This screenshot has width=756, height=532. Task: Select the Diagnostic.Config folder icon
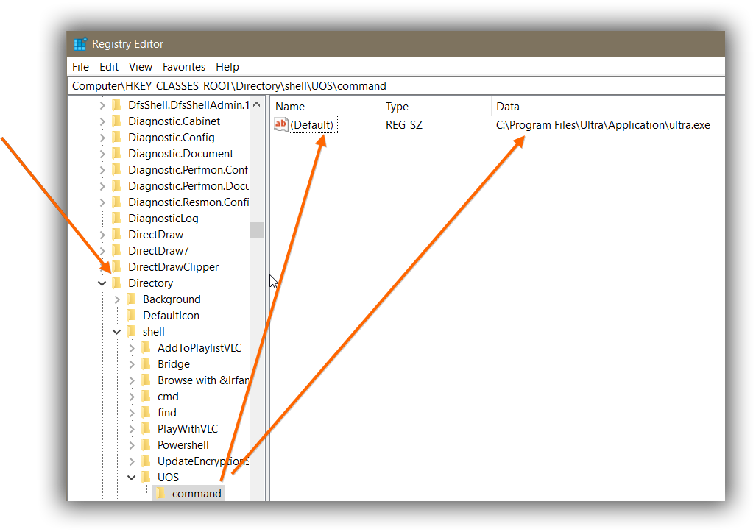click(x=117, y=138)
